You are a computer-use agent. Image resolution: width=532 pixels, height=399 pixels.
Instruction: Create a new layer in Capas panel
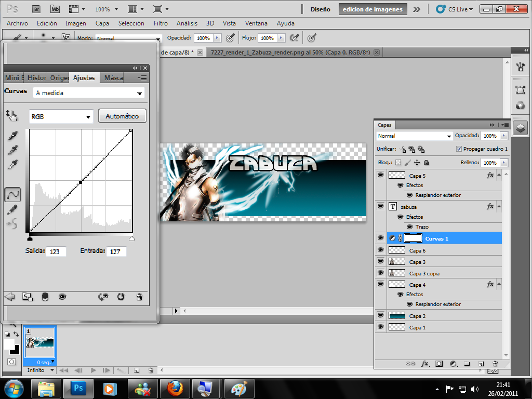481,364
